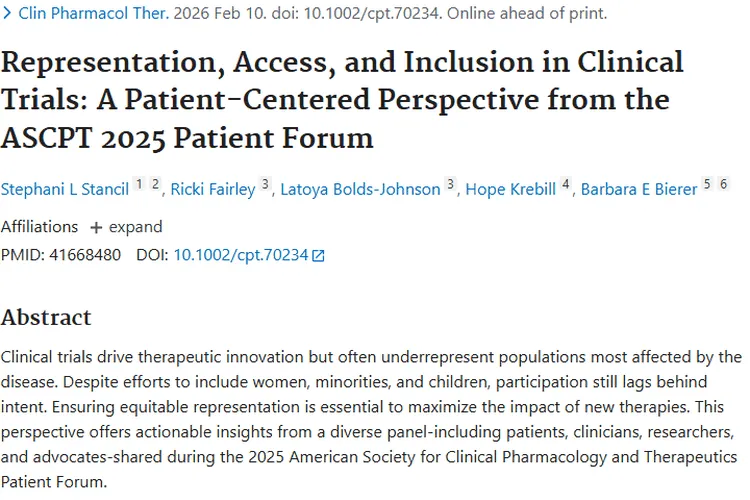Open author Ricki Fairley's link

(212, 189)
